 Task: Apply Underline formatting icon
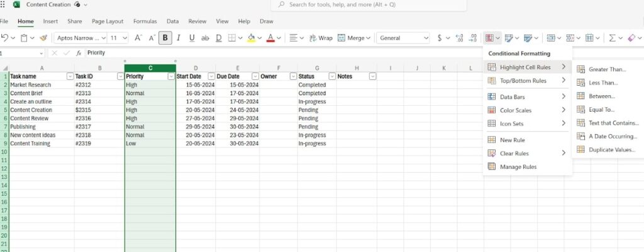192,38
